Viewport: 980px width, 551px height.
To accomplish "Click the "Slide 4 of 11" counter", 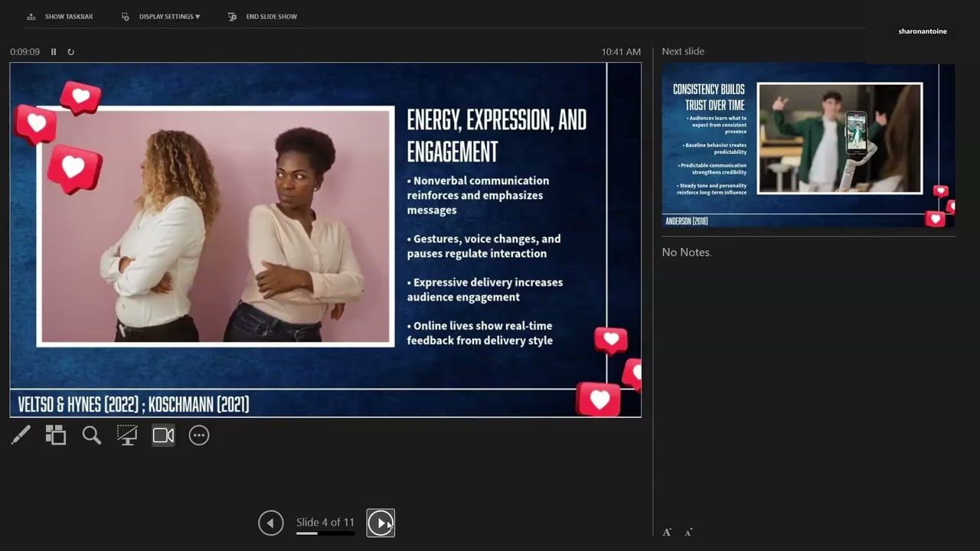I will pyautogui.click(x=325, y=522).
